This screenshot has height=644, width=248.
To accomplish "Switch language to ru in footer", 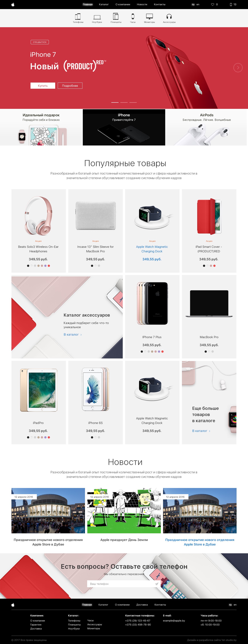I will [x=230, y=604].
